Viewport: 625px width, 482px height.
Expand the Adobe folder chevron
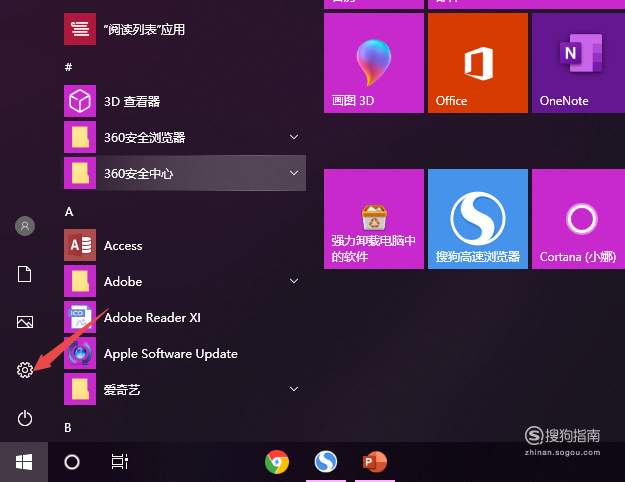coord(294,281)
